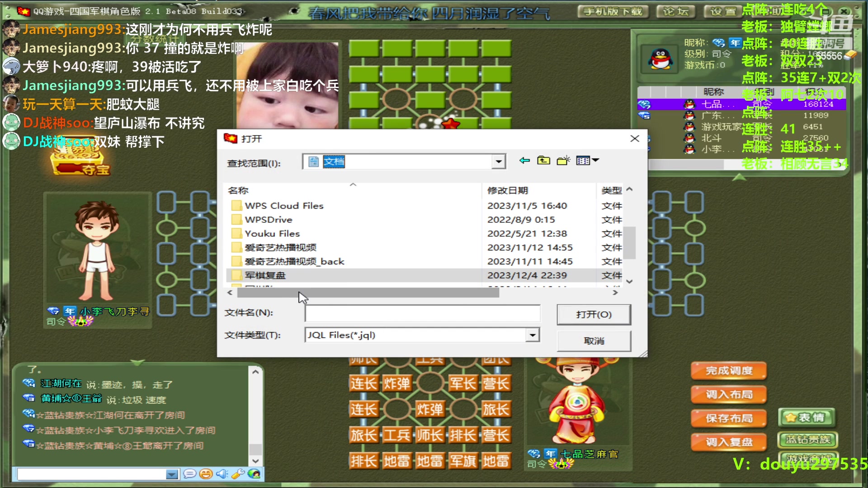Select the 军旗 piece tile

click(x=463, y=461)
